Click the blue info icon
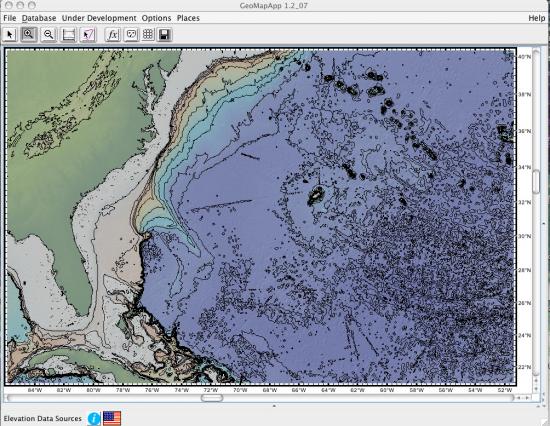The width and height of the screenshot is (550, 426). coord(94,418)
